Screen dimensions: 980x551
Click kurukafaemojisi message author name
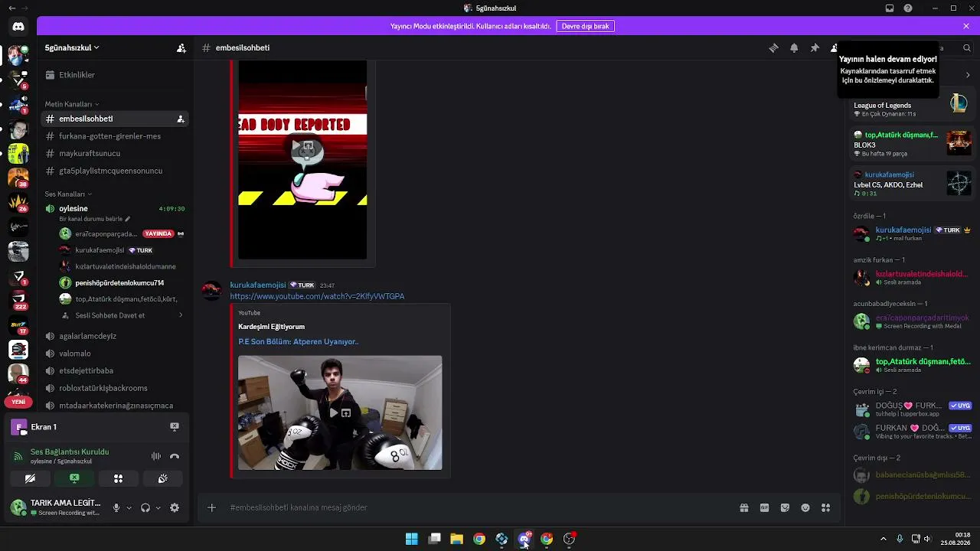pyautogui.click(x=258, y=285)
